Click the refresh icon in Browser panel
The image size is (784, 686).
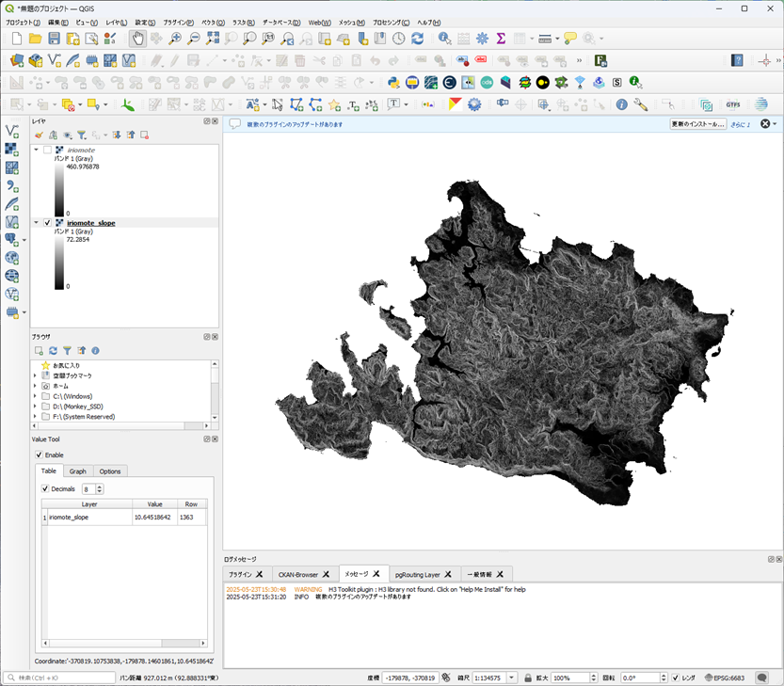click(x=53, y=350)
